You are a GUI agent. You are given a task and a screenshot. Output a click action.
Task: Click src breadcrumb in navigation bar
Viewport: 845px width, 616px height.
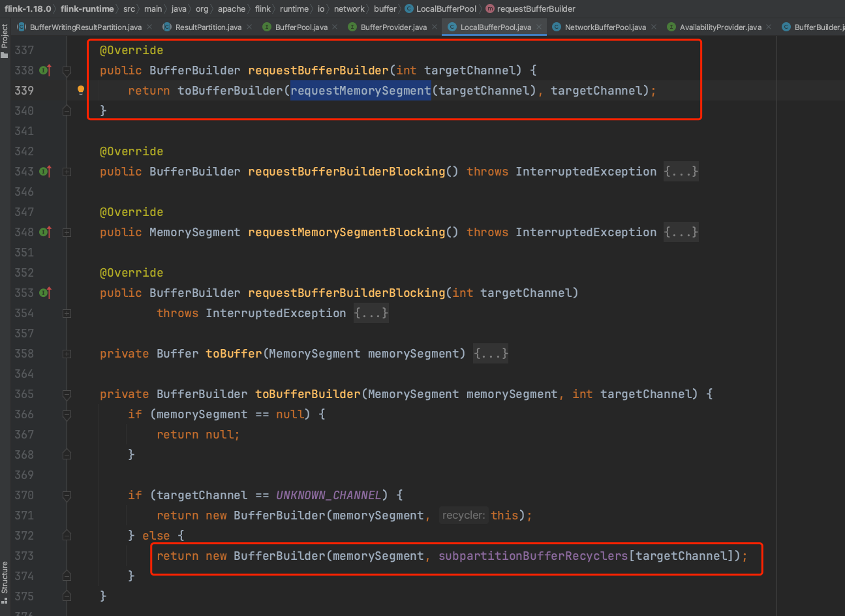129,8
